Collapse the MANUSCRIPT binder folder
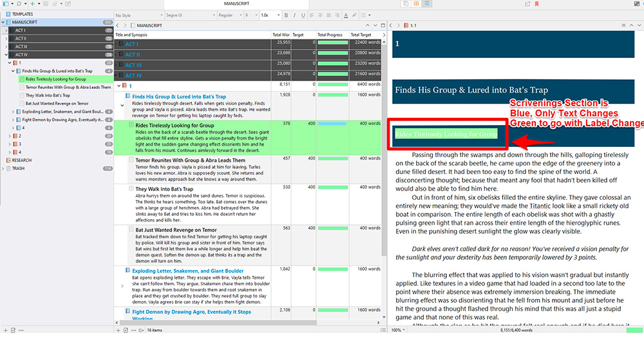Screen dimensions: 644x337 [3, 22]
